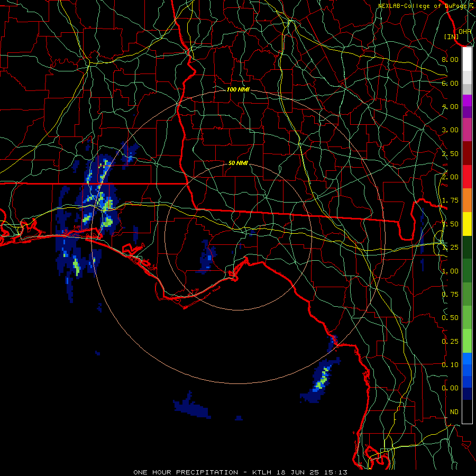
Task: Click the 1.75 legend value
Action: [450, 200]
